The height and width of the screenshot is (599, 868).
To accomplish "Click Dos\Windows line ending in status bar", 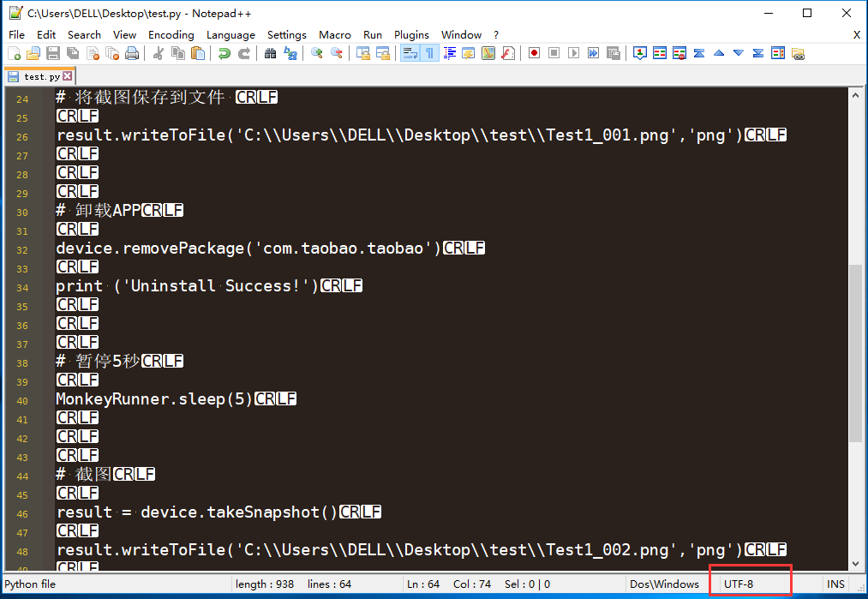I will pos(664,584).
